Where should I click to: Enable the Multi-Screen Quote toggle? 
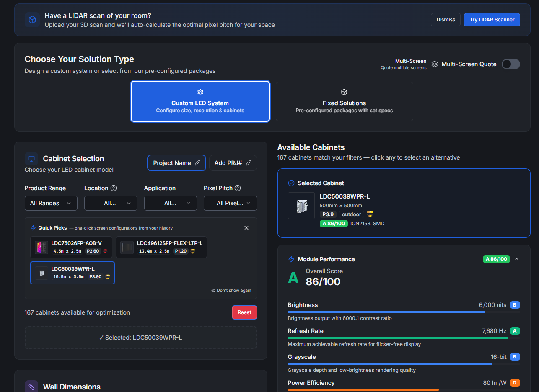click(510, 64)
